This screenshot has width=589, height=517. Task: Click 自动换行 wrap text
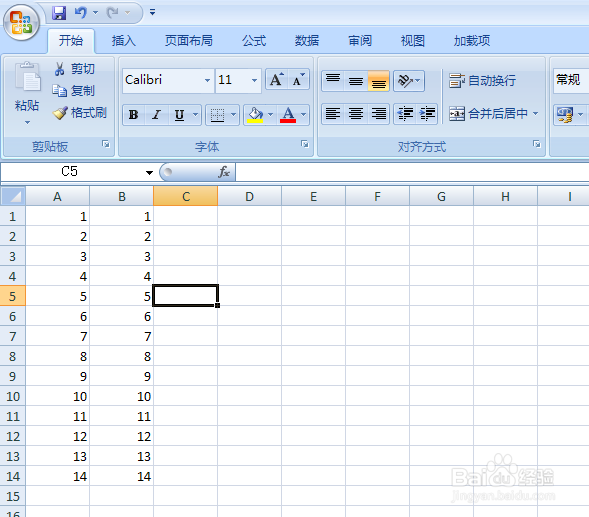point(483,80)
